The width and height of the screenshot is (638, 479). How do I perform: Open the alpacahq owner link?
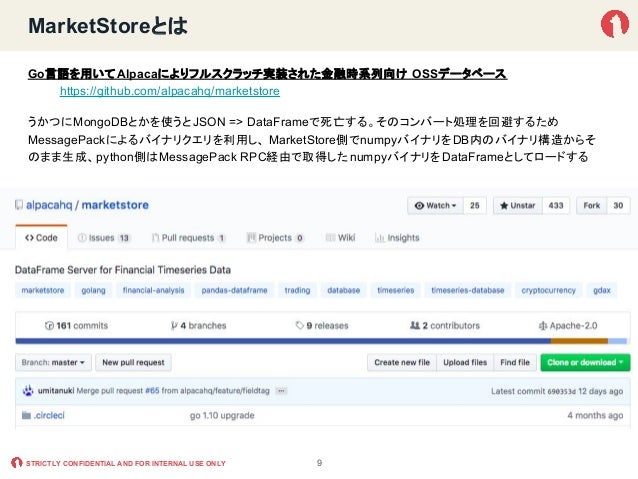click(x=49, y=205)
